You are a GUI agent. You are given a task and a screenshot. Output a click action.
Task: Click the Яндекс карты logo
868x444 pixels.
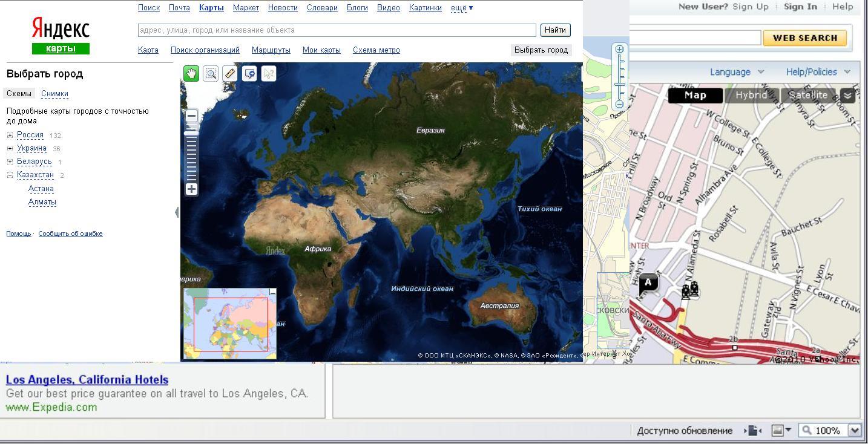point(61,36)
